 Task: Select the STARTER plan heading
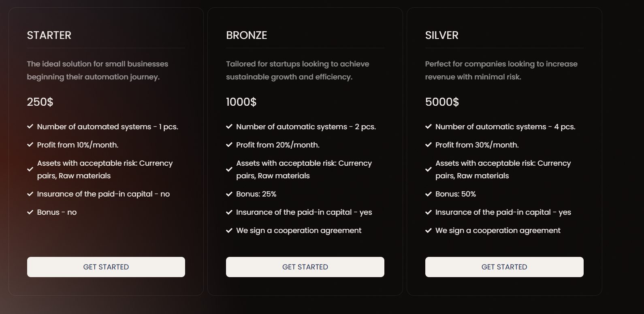pyautogui.click(x=49, y=35)
